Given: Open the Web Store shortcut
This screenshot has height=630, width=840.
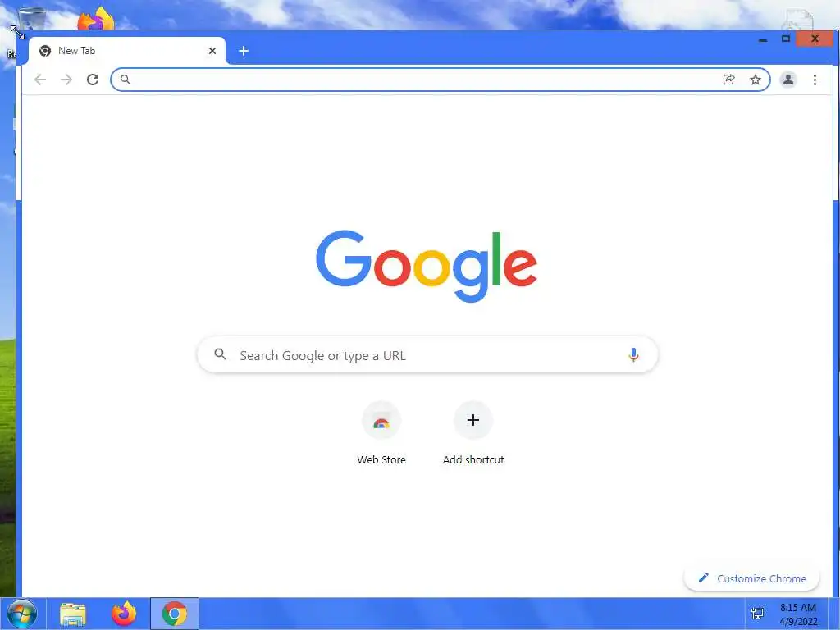Looking at the screenshot, I should (x=381, y=421).
